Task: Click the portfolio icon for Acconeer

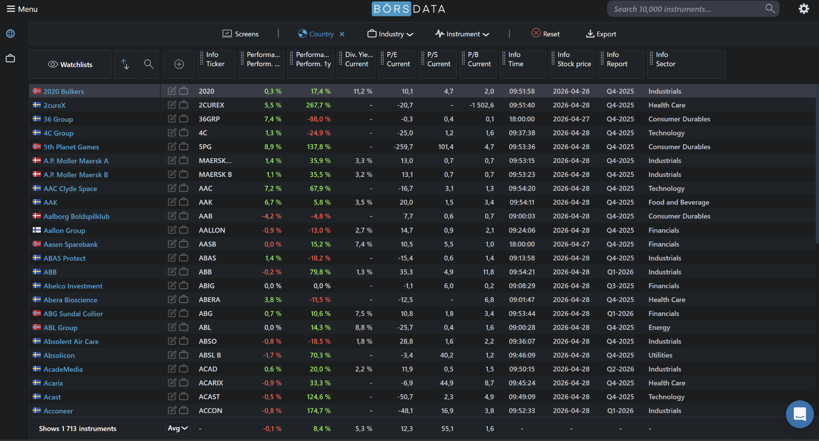Action: (x=184, y=410)
